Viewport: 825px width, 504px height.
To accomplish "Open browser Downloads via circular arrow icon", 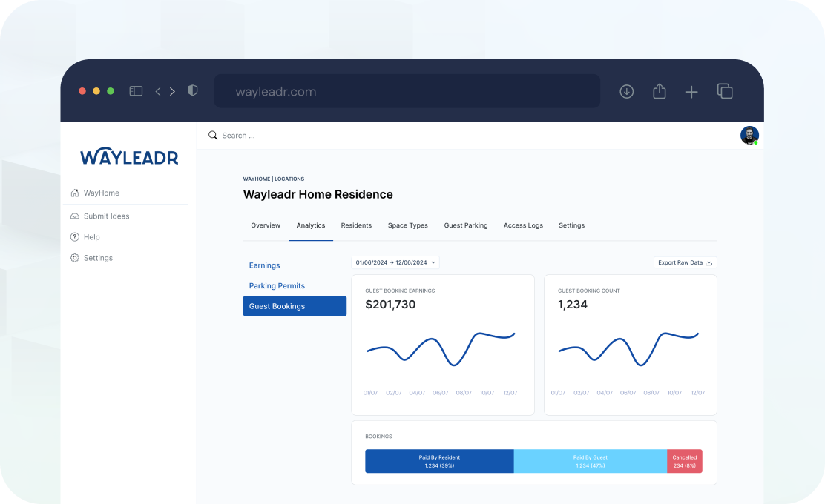I will point(626,91).
